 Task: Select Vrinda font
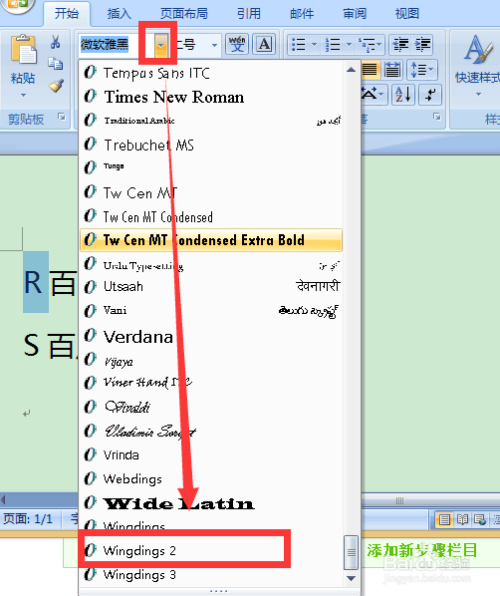[x=211, y=455]
